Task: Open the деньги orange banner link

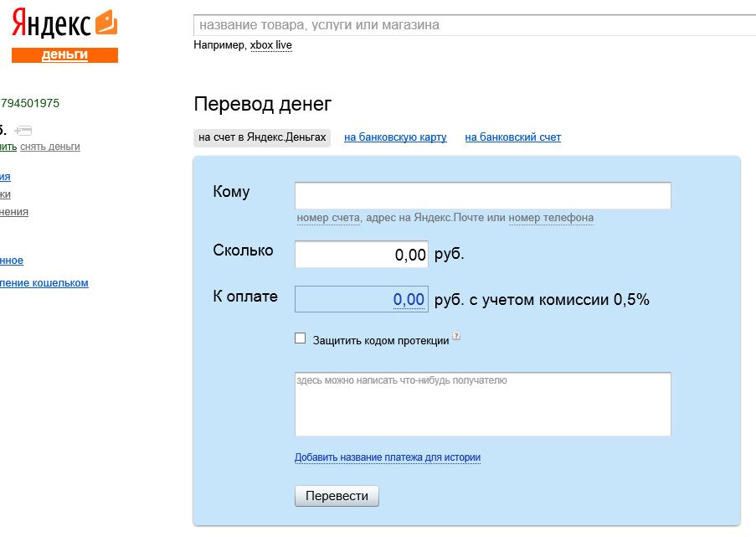Action: (64, 55)
